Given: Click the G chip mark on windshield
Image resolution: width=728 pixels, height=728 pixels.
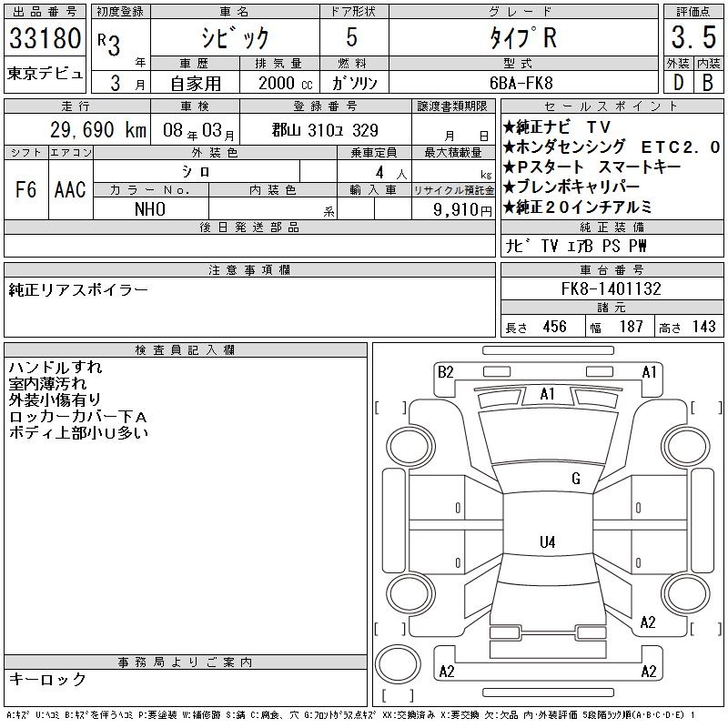Looking at the screenshot, I should point(576,479).
